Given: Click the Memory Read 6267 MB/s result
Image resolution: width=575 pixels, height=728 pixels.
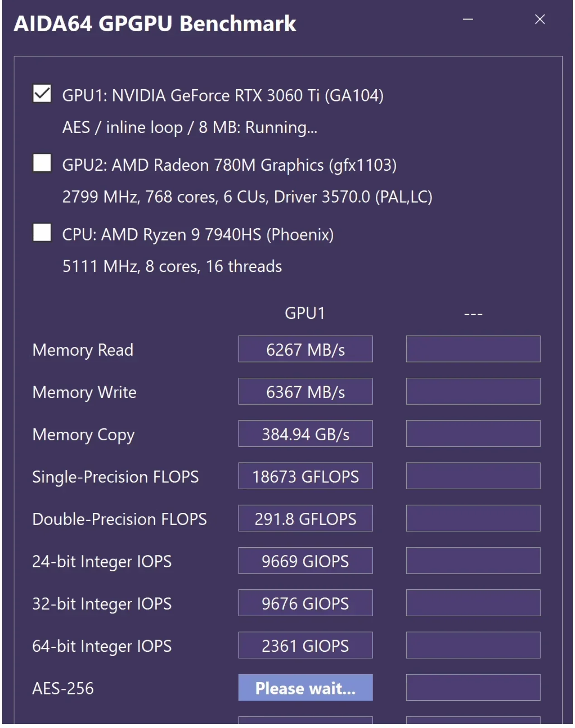Looking at the screenshot, I should 305,349.
